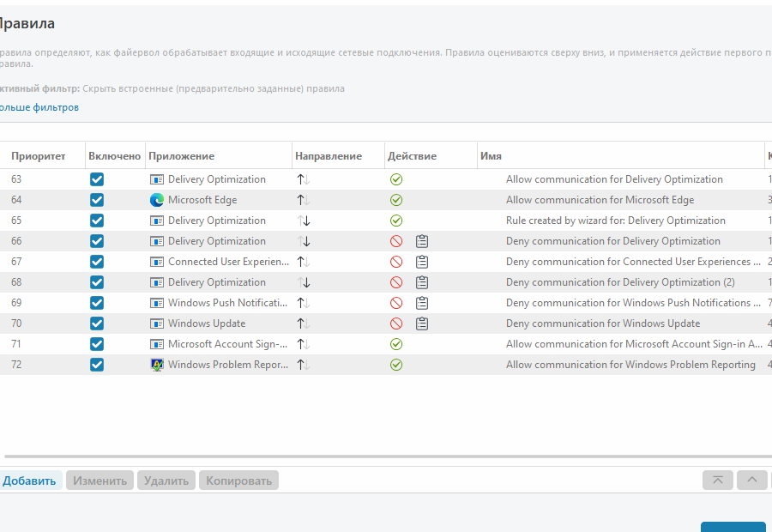Click the Добавить button
772x532 pixels.
[x=29, y=481]
